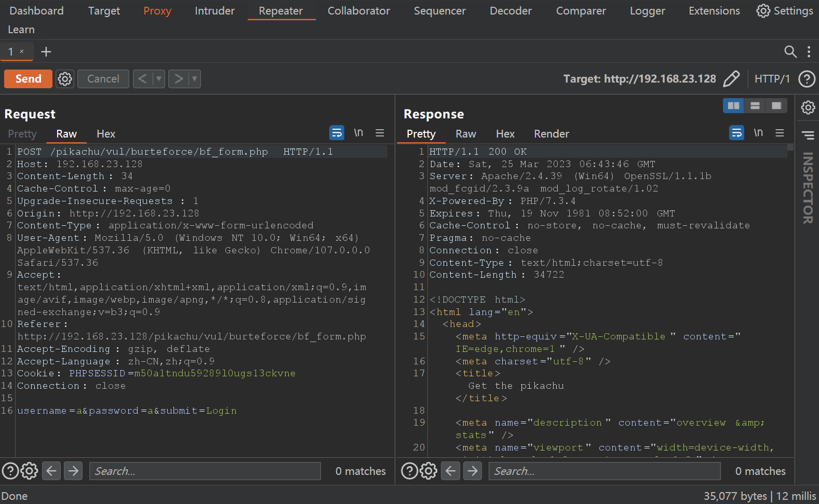The height and width of the screenshot is (504, 819).
Task: Click the Response search input field
Action: 604,471
